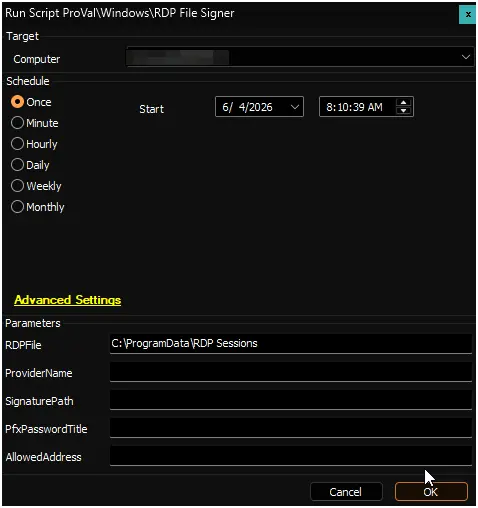
Task: Select the Once schedule radio button
Action: point(31,102)
